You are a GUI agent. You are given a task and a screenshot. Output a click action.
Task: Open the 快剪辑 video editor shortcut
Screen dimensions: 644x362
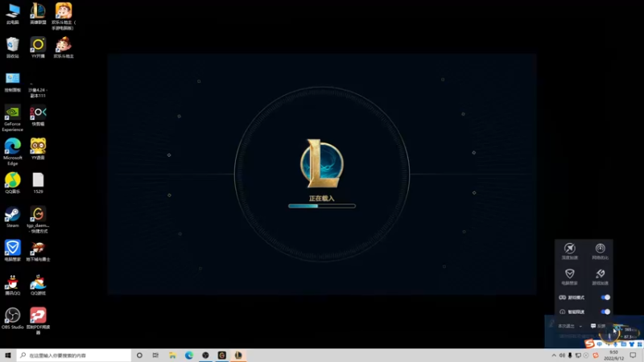tap(38, 115)
